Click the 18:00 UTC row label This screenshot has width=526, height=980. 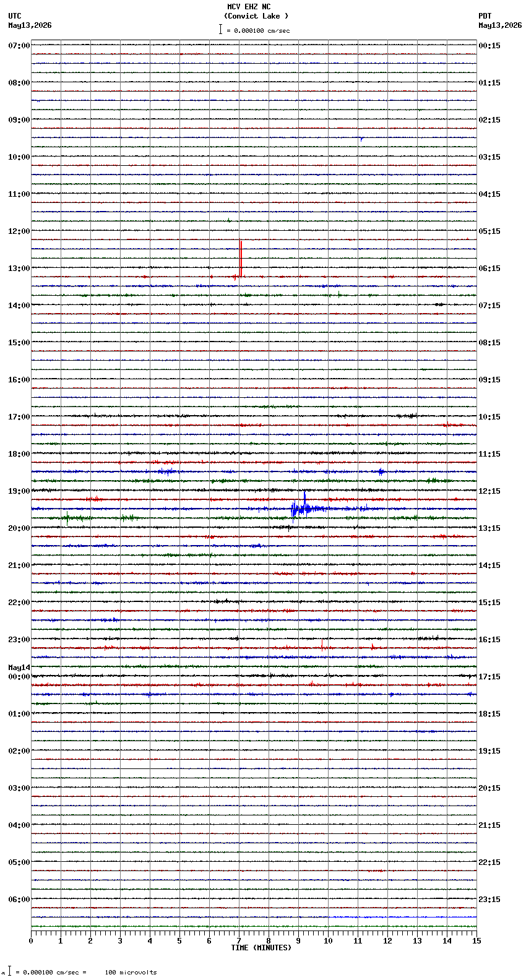(x=19, y=454)
